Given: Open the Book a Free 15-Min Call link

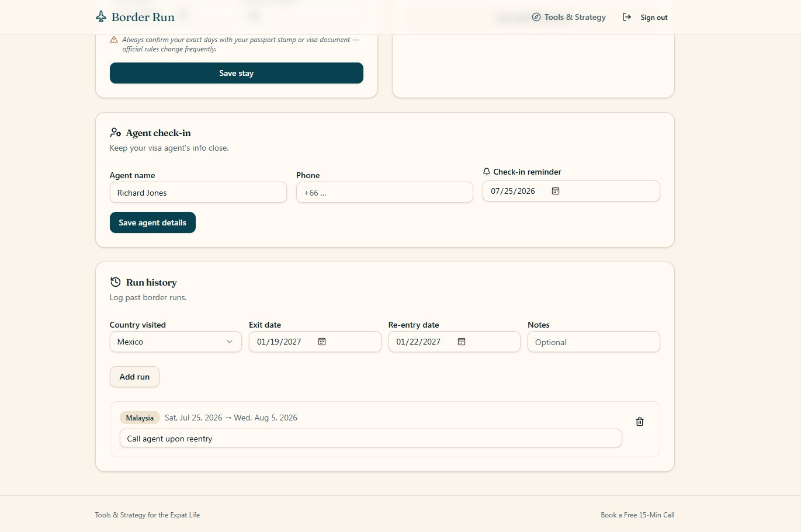Looking at the screenshot, I should click(637, 515).
